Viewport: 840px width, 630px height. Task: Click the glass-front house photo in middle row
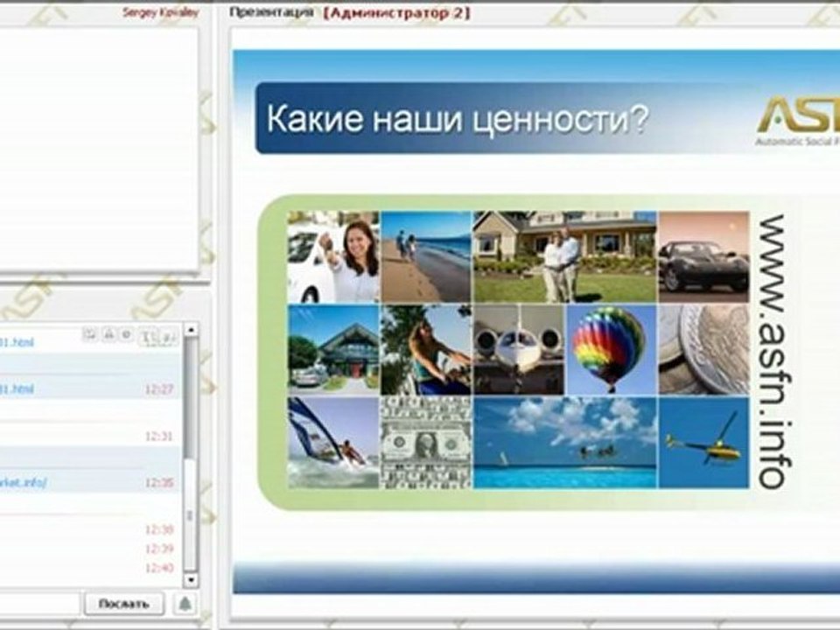tap(333, 350)
